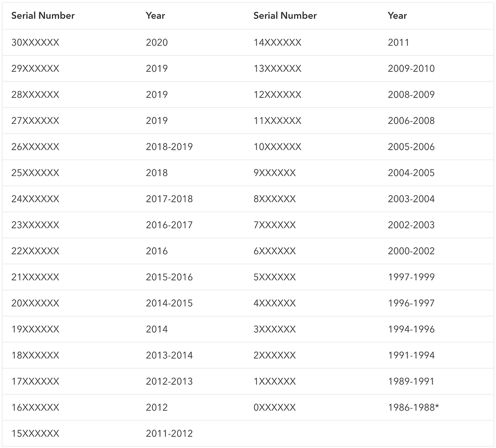Image resolution: width=496 pixels, height=448 pixels.
Task: Select the 2020 year cell
Action: click(x=157, y=42)
